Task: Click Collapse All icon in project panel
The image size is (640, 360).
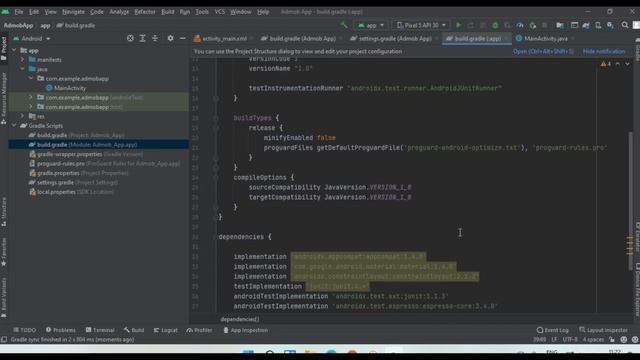Action: tap(155, 38)
